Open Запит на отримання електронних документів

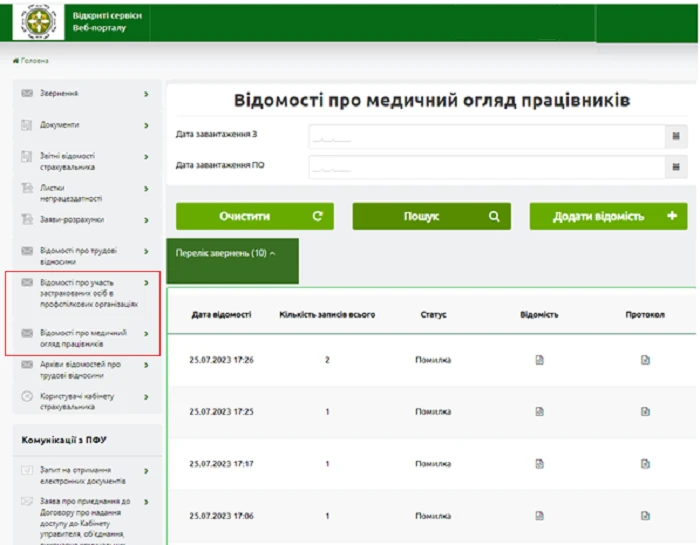pyautogui.click(x=86, y=475)
